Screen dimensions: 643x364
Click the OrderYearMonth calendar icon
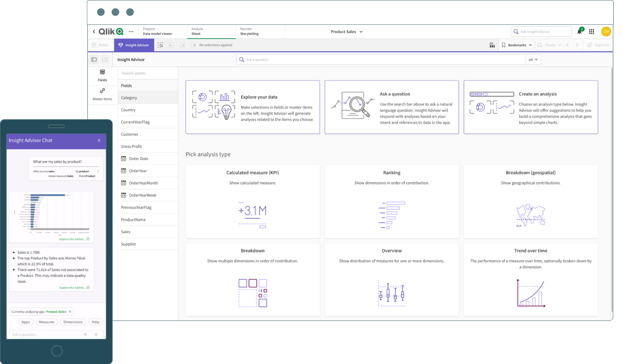[x=123, y=183]
